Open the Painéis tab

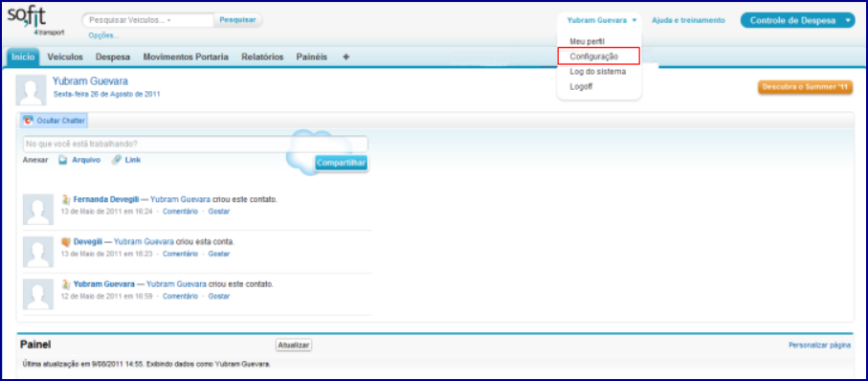click(312, 56)
